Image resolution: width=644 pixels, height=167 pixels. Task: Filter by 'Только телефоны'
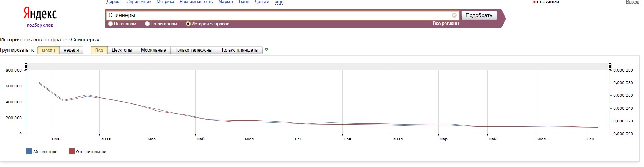194,50
